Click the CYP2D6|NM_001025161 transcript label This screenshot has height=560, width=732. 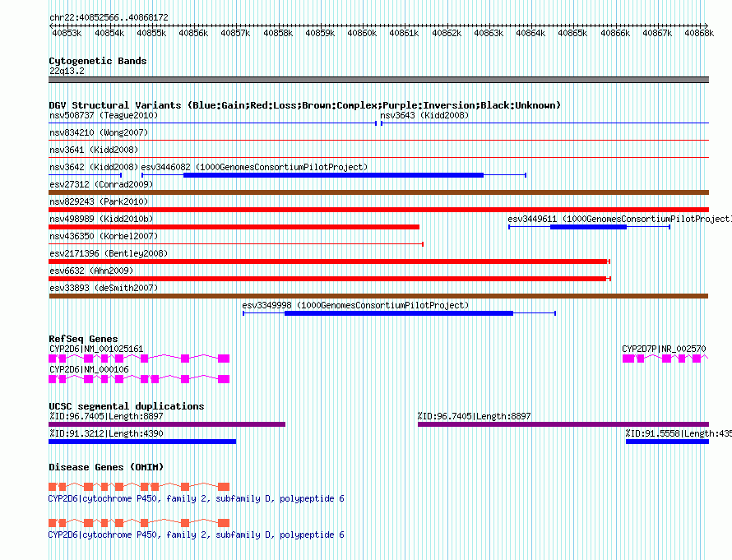96,349
